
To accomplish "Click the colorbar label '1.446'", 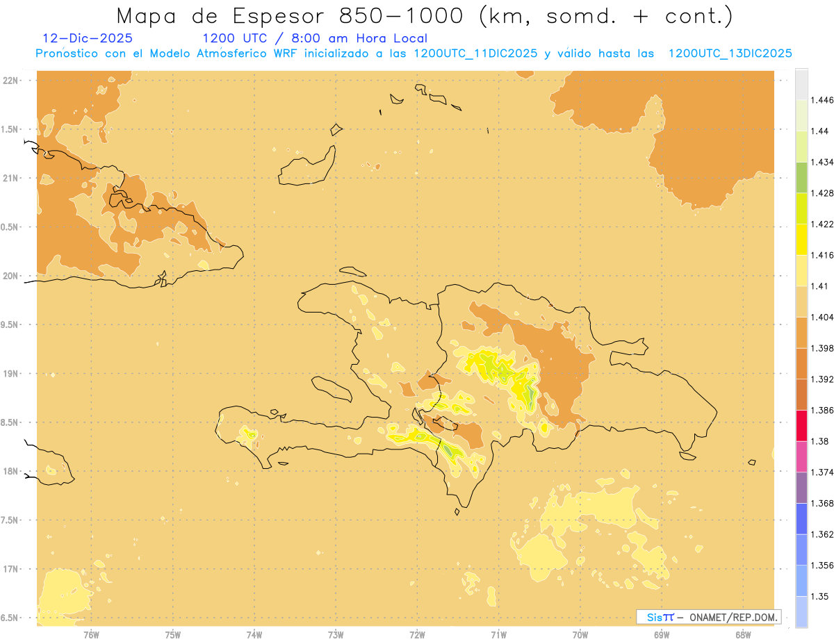I will (x=822, y=100).
